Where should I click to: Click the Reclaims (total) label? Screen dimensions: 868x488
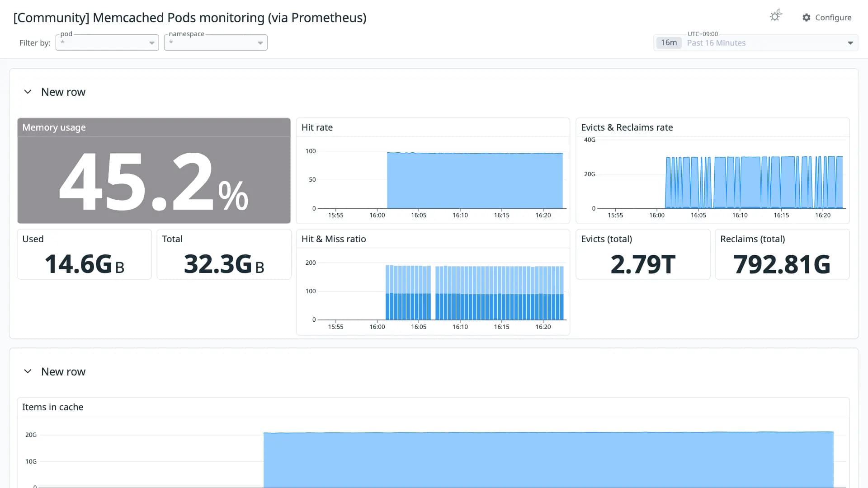coord(752,239)
